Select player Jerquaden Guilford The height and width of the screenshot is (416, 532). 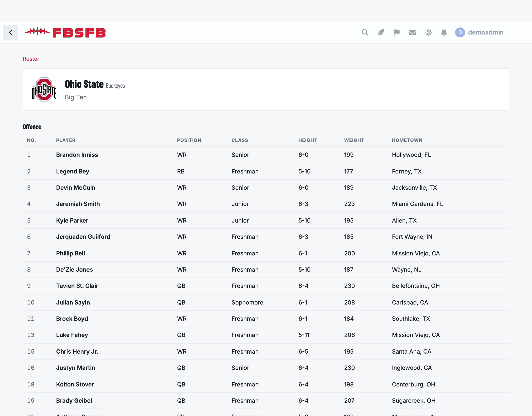[83, 237]
